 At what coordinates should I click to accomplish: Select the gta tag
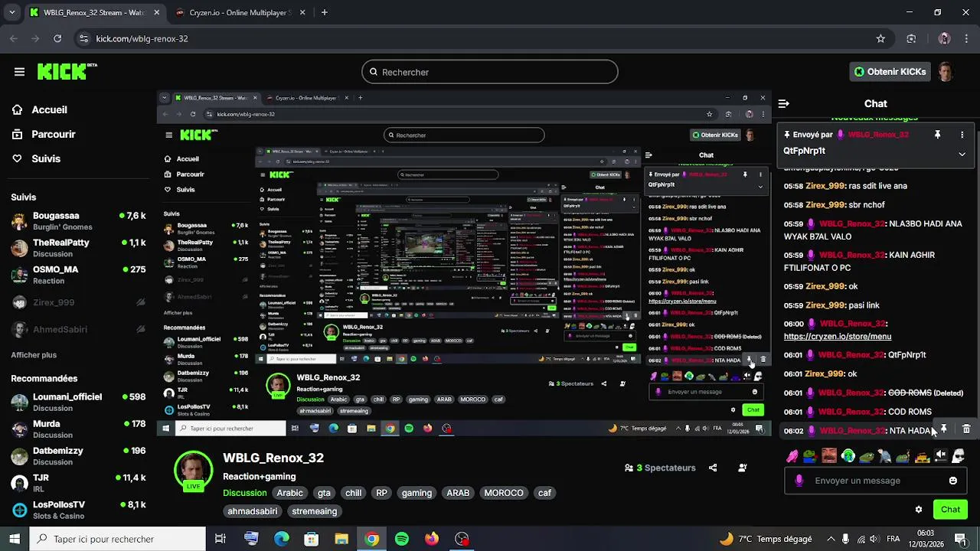[x=324, y=493]
